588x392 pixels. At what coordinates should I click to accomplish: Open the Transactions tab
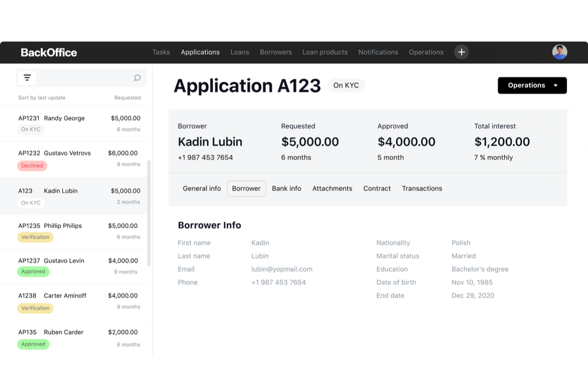(422, 188)
